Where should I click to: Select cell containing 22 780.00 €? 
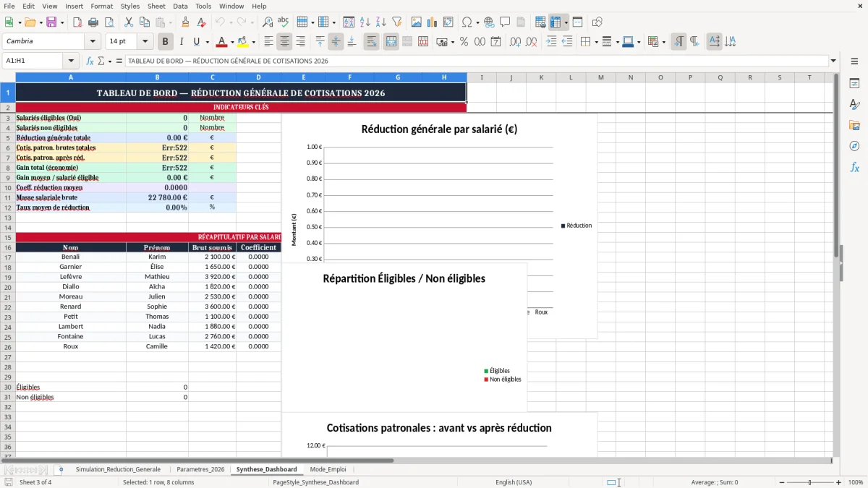157,197
